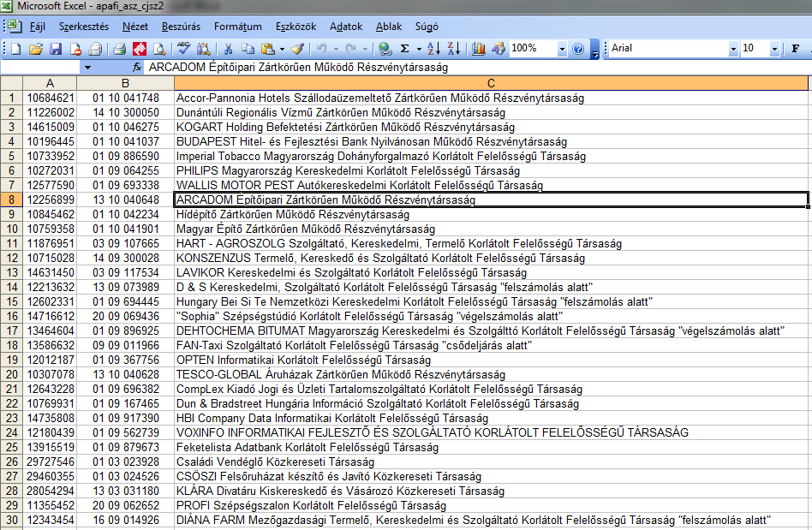812x530 pixels.
Task: Select column C header
Action: (x=491, y=83)
